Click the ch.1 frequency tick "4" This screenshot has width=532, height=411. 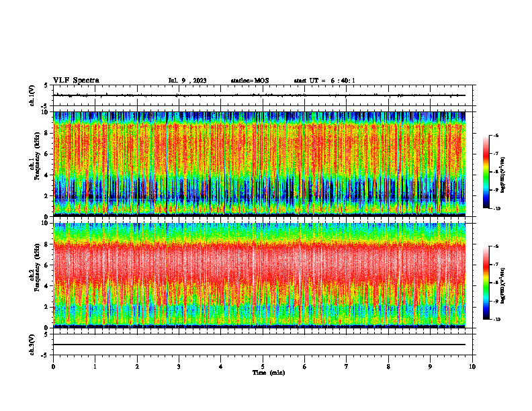(46, 175)
